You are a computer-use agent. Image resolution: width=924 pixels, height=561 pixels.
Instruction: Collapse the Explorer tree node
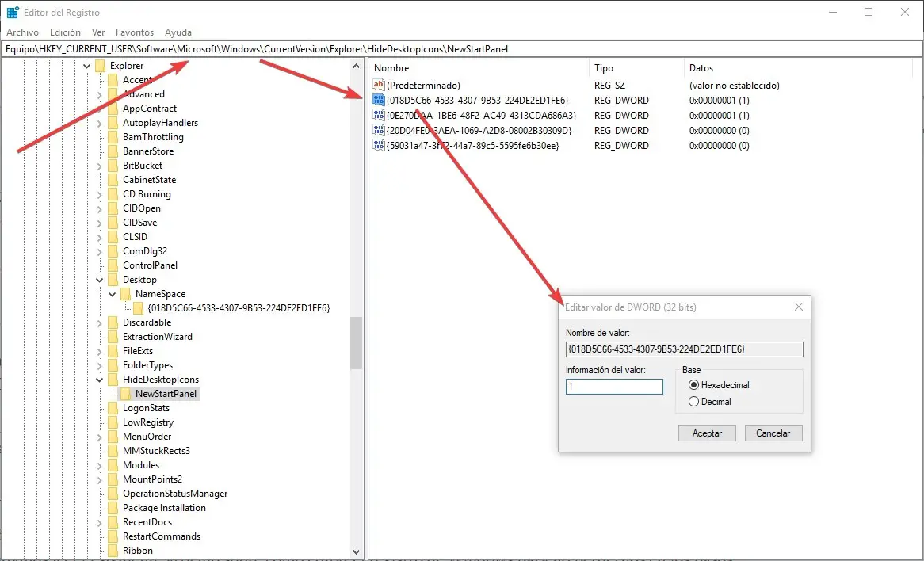pyautogui.click(x=87, y=66)
